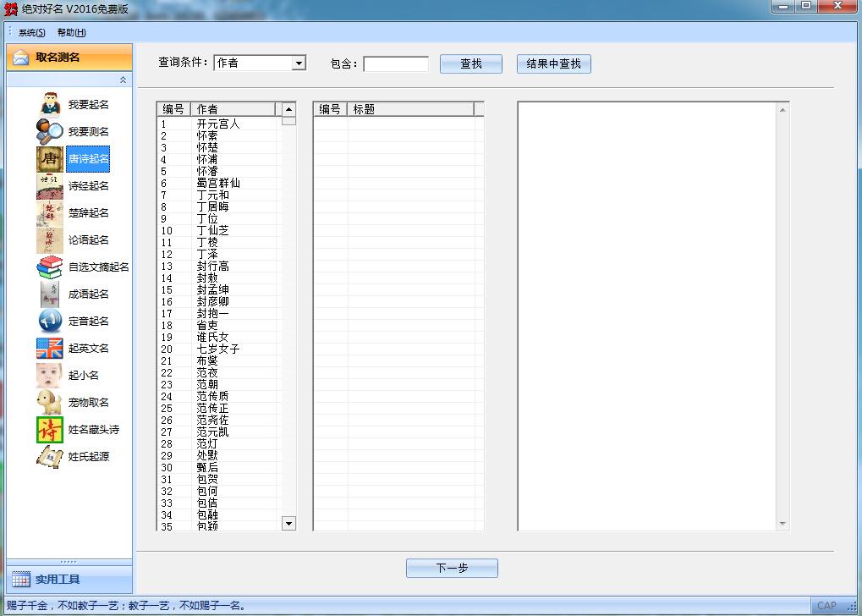Click author list scroll down arrow
The image size is (862, 616).
click(288, 523)
